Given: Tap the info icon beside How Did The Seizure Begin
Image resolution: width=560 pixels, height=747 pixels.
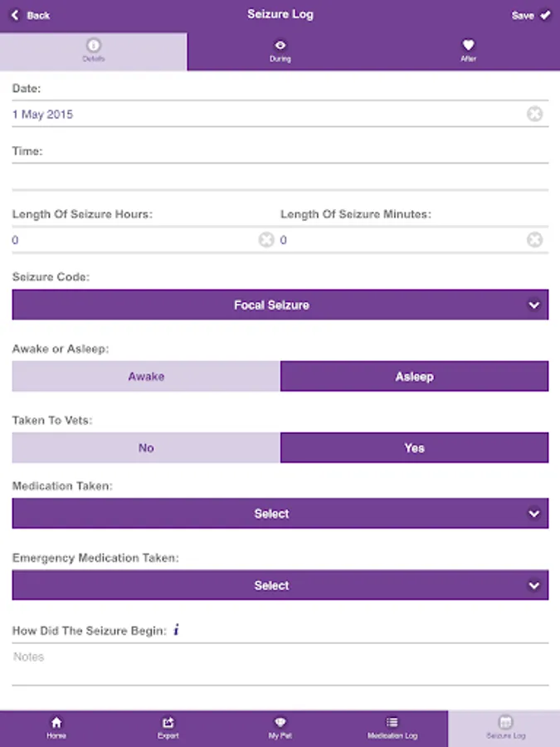Looking at the screenshot, I should [x=176, y=630].
